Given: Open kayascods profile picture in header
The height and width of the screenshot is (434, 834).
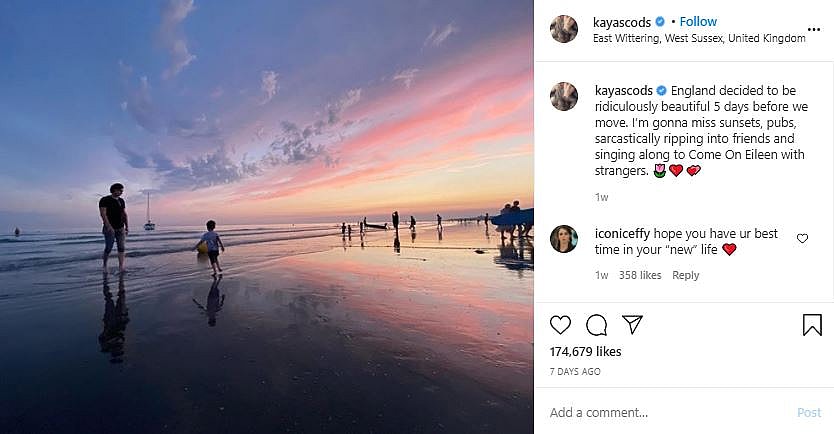Looking at the screenshot, I should point(564,29).
